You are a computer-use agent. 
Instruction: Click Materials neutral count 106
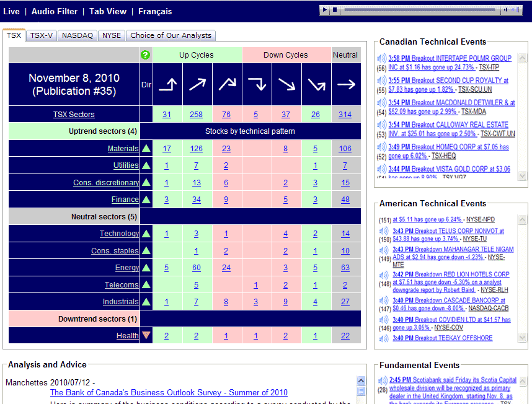click(345, 149)
